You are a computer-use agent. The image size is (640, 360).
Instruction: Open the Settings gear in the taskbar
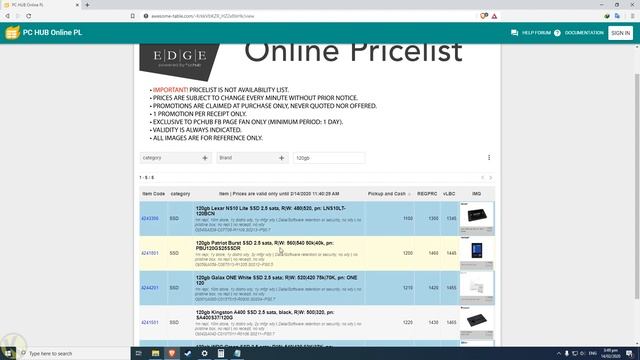pyautogui.click(x=204, y=353)
